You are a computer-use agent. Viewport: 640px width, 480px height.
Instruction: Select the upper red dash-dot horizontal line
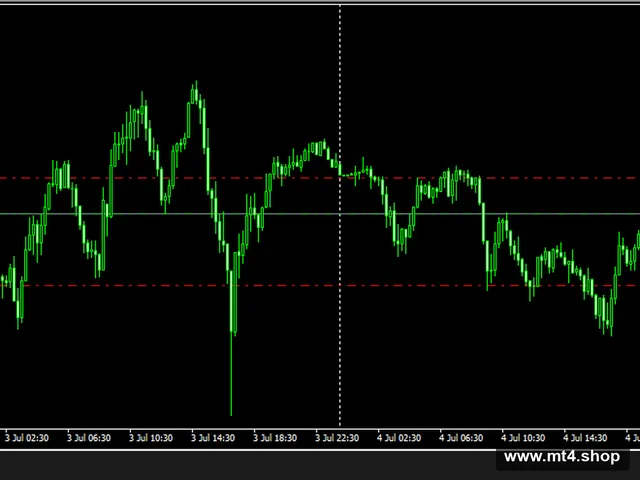pyautogui.click(x=320, y=178)
